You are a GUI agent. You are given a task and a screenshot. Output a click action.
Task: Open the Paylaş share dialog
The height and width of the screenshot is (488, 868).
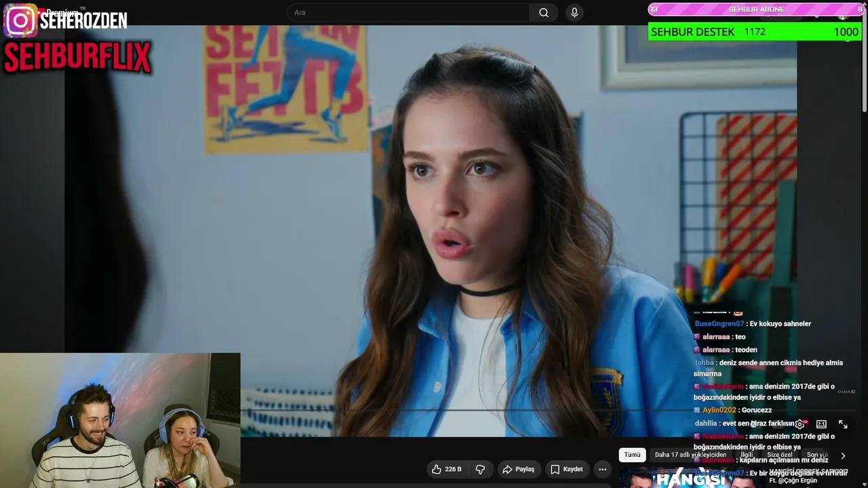(518, 469)
